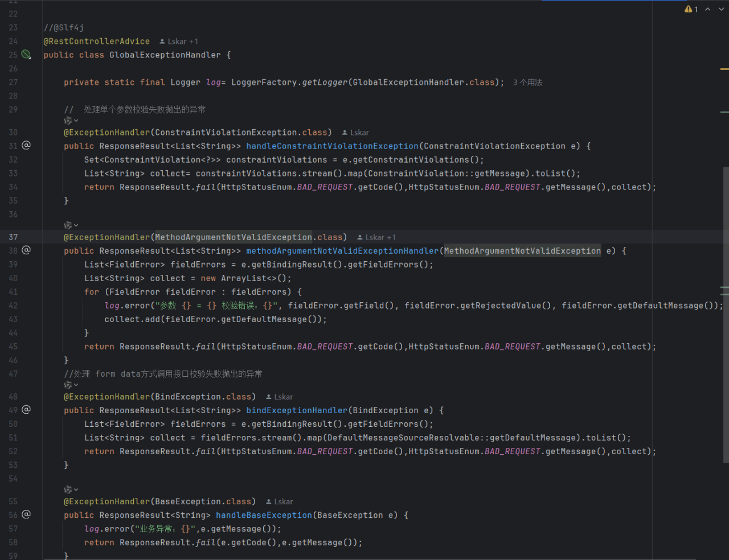Screen dimensions: 729x560
Task: Open AI assistant dropdown above BindException handler
Action: 71,385
